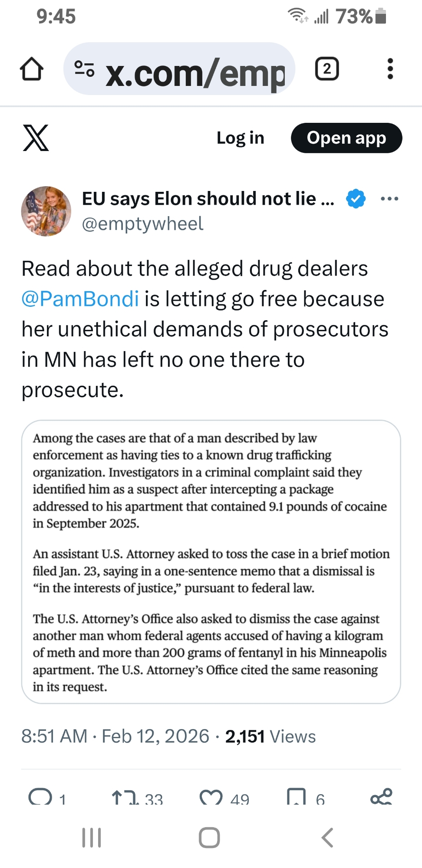422x868 pixels.
Task: Tap the share icon
Action: (381, 798)
